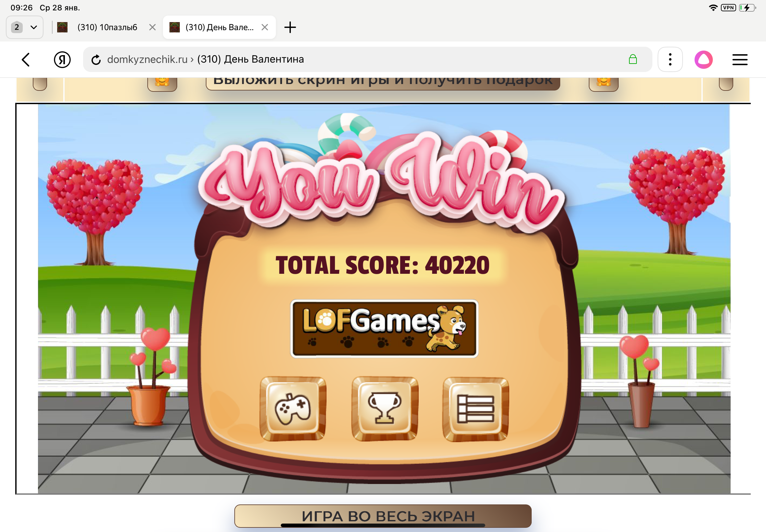Viewport: 766px width, 532px height.
Task: Select the День Валентина tab
Action: coord(218,27)
